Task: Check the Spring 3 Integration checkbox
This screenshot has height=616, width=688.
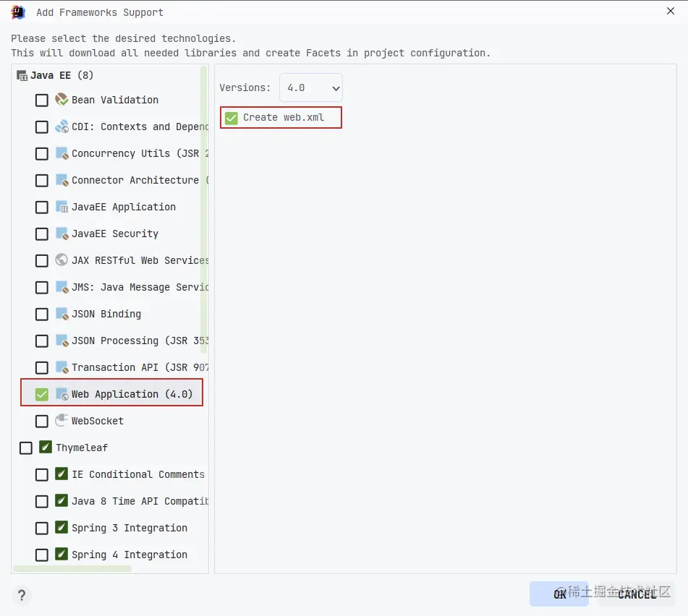Action: tap(42, 529)
